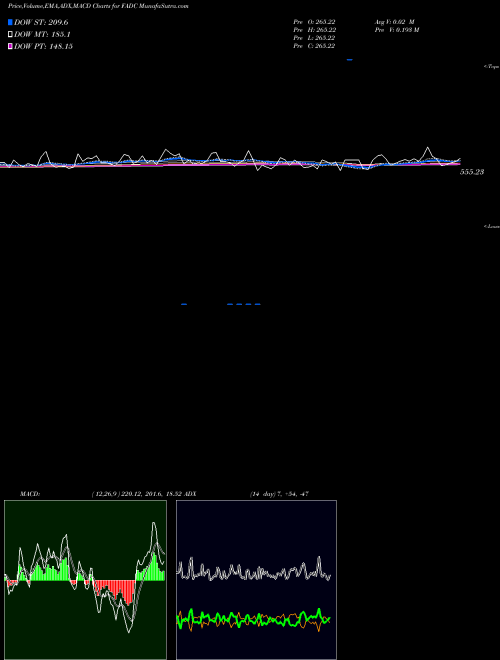Click the 'Pre L: 265.22' value
This screenshot has height=660, width=500.
pyautogui.click(x=314, y=38)
